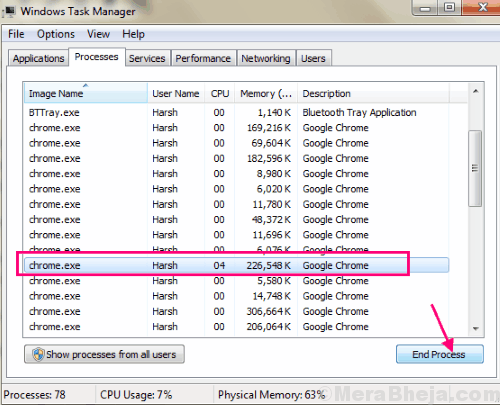Select chrome.exe using 306,664 K memory
Screen dimensions: 500x405
(236, 312)
